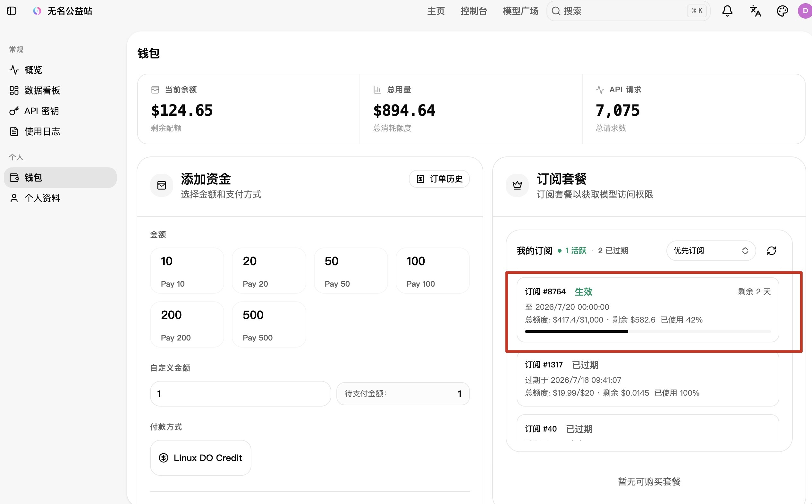Open 数据看板 in the sidebar
The width and height of the screenshot is (812, 504).
point(60,91)
